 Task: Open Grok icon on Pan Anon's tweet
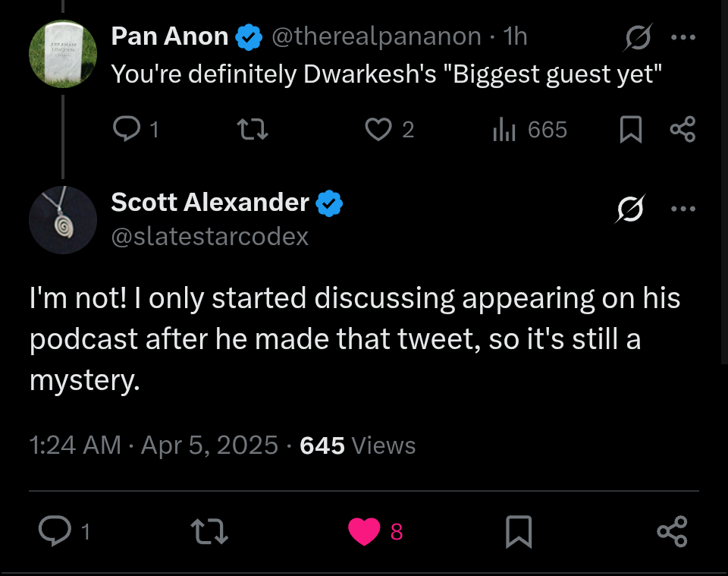pos(638,36)
